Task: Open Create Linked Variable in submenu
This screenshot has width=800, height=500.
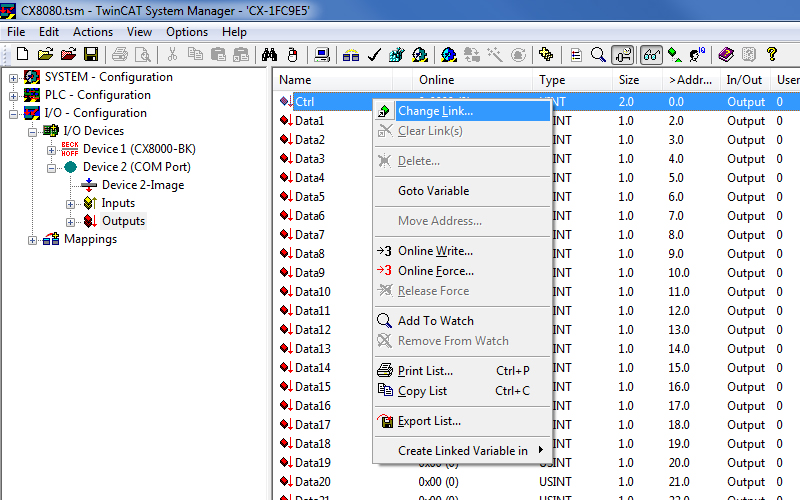Action: click(x=462, y=451)
